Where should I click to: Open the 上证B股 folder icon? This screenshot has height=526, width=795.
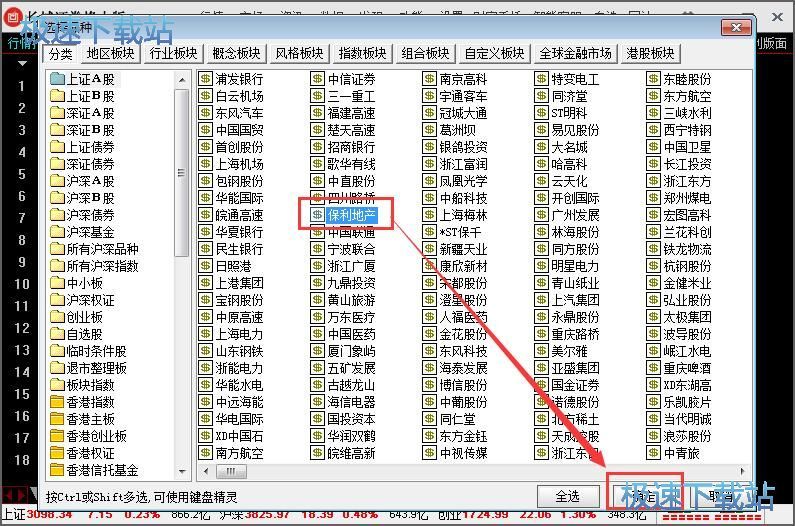pyautogui.click(x=58, y=96)
